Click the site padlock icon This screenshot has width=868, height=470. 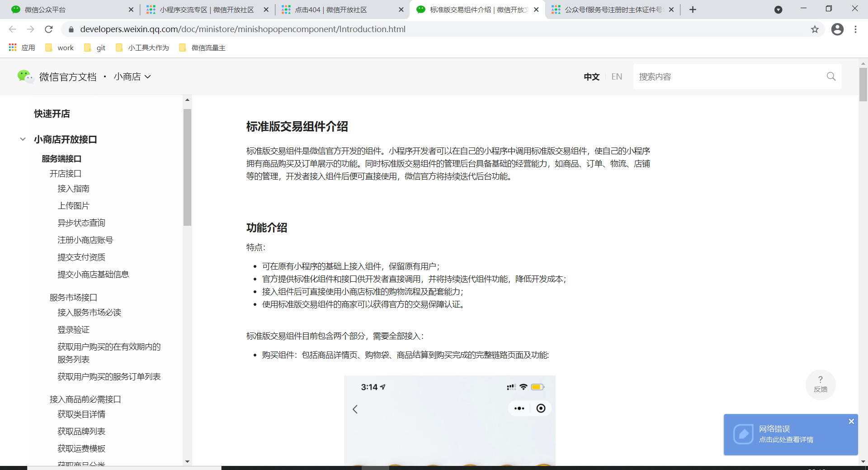(x=71, y=29)
